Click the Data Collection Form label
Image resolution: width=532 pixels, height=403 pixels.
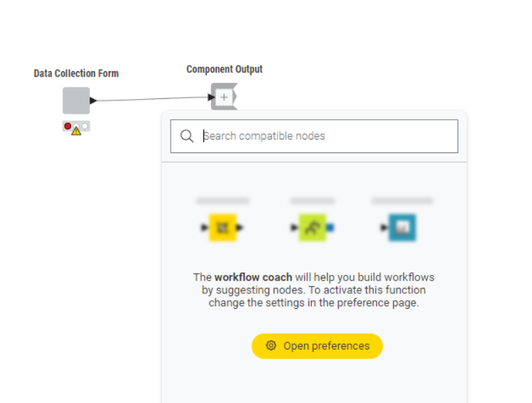(x=77, y=74)
